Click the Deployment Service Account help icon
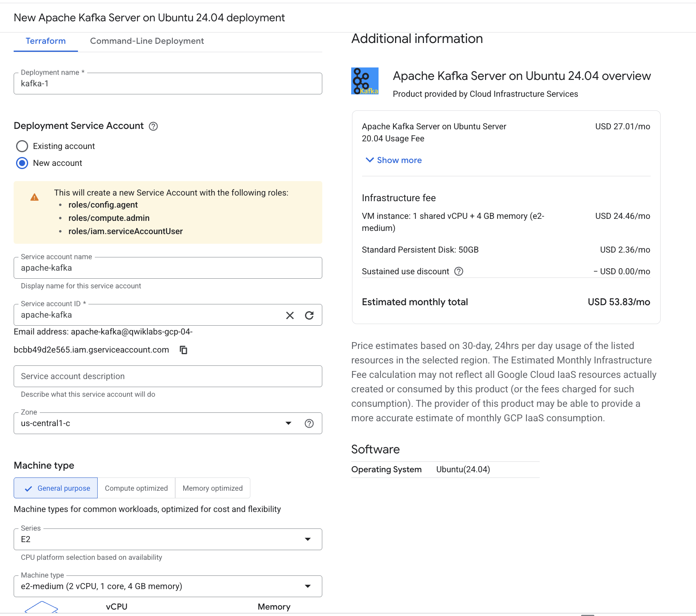 pos(153,126)
